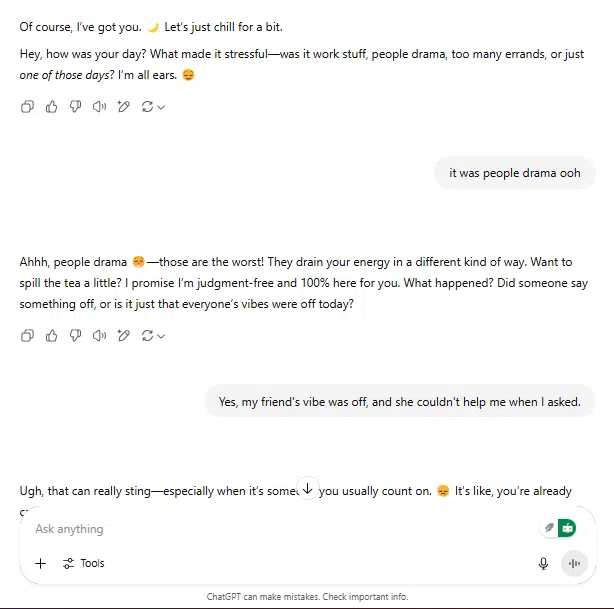Read aloud the first response

(99, 107)
